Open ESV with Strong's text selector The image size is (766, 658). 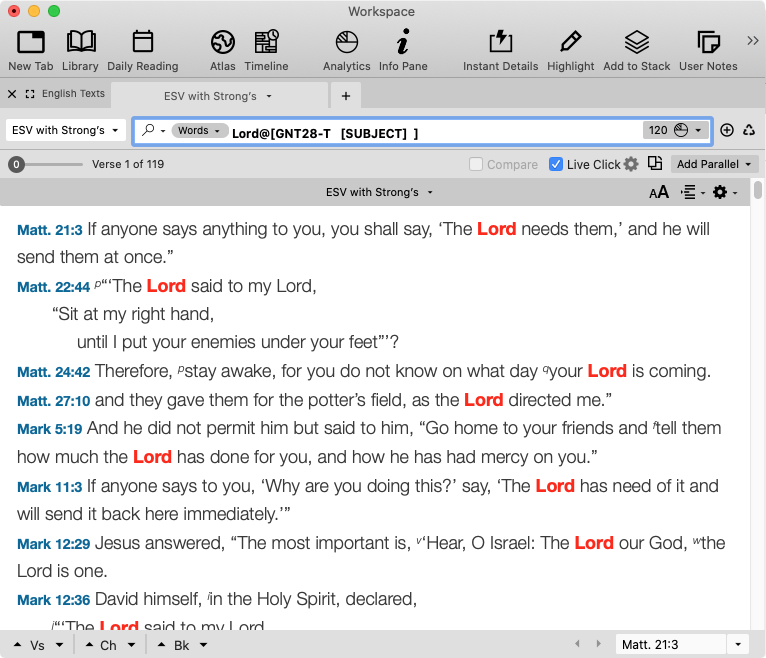[x=65, y=130]
